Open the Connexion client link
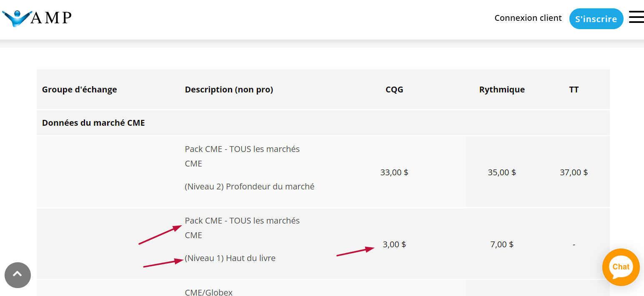The image size is (644, 296). (x=528, y=18)
